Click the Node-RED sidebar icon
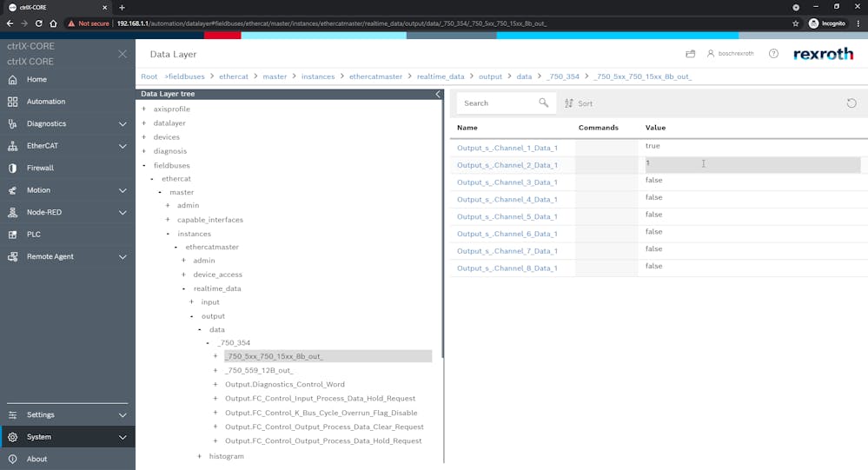Screen dimensions: 868x470 12,212
